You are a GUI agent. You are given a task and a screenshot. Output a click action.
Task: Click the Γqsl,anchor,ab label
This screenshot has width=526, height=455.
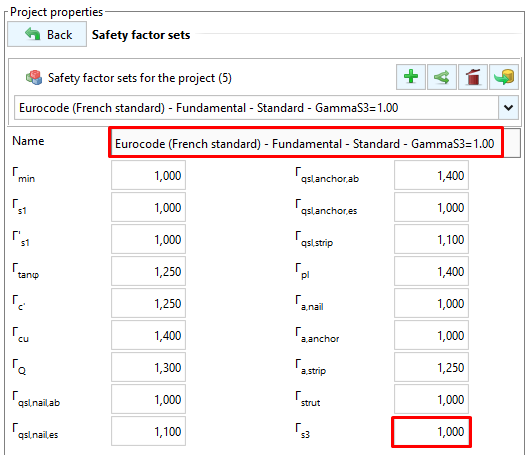click(x=327, y=175)
